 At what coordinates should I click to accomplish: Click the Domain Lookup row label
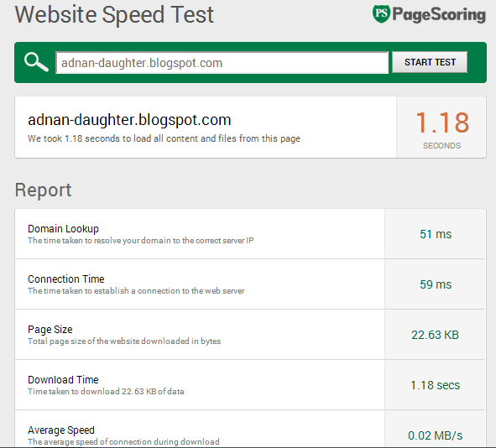point(63,228)
